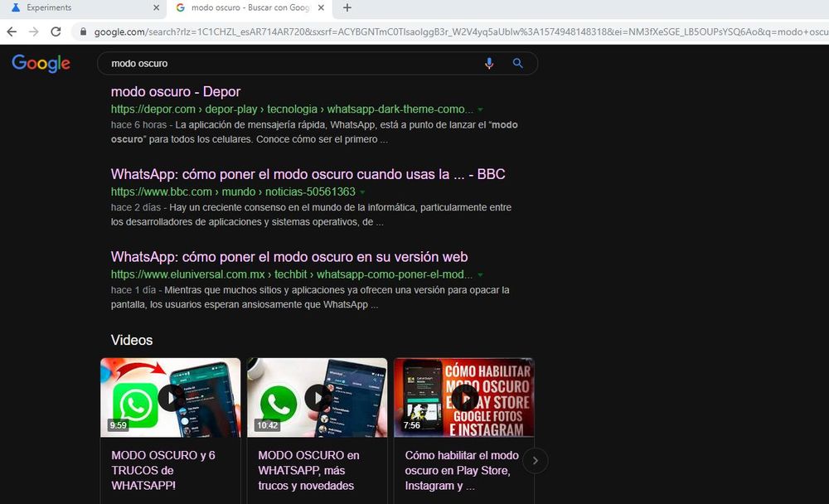Expand dropdown arrow next to bbc.com URL

click(x=362, y=192)
